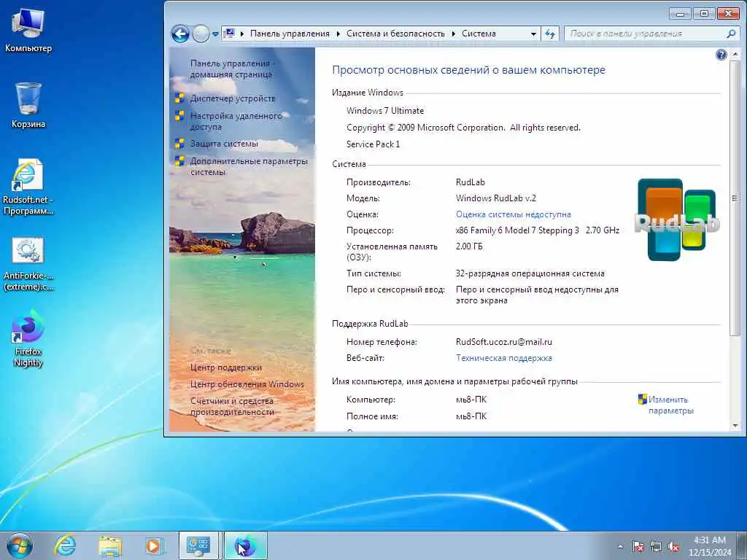This screenshot has width=747, height=560.
Task: Click shield icon beside Диспетчер устройств
Action: point(179,98)
